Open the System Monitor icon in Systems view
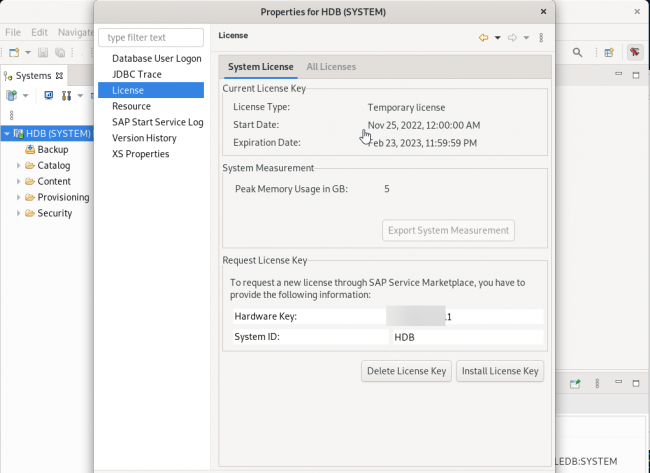 (x=49, y=96)
